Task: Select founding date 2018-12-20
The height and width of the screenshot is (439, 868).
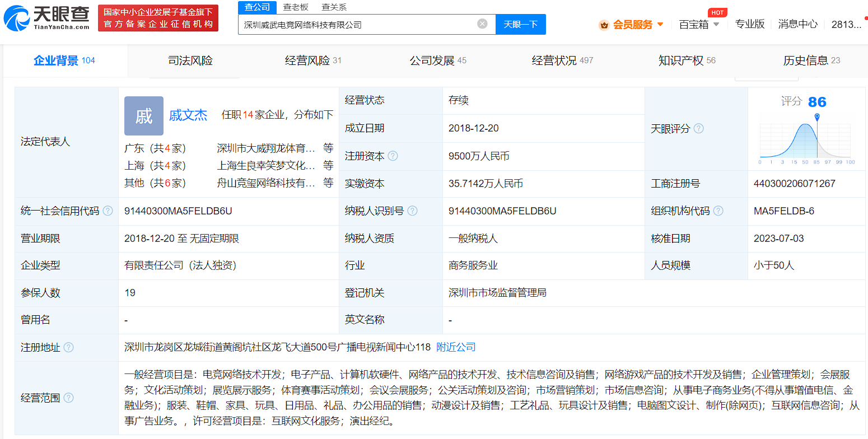Action: (x=474, y=128)
